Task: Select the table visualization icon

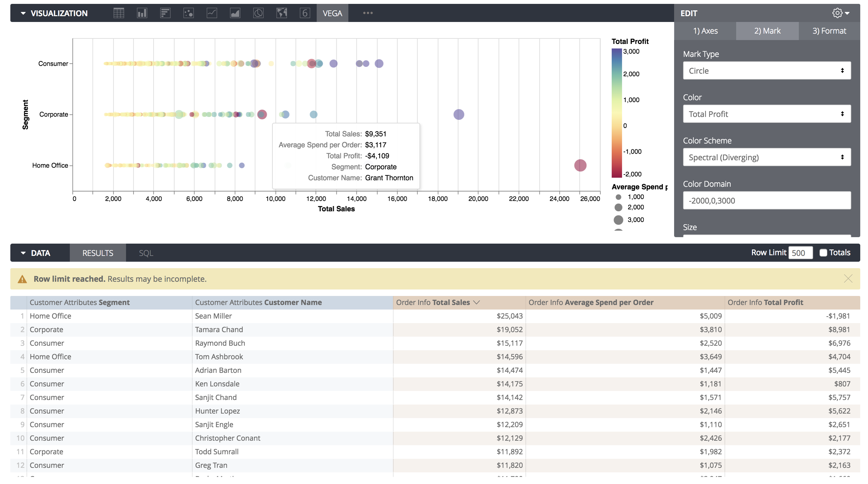Action: pos(119,13)
